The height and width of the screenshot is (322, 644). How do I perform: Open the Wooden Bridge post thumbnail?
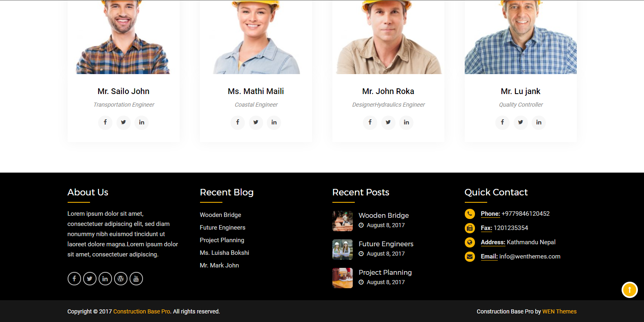coord(342,221)
